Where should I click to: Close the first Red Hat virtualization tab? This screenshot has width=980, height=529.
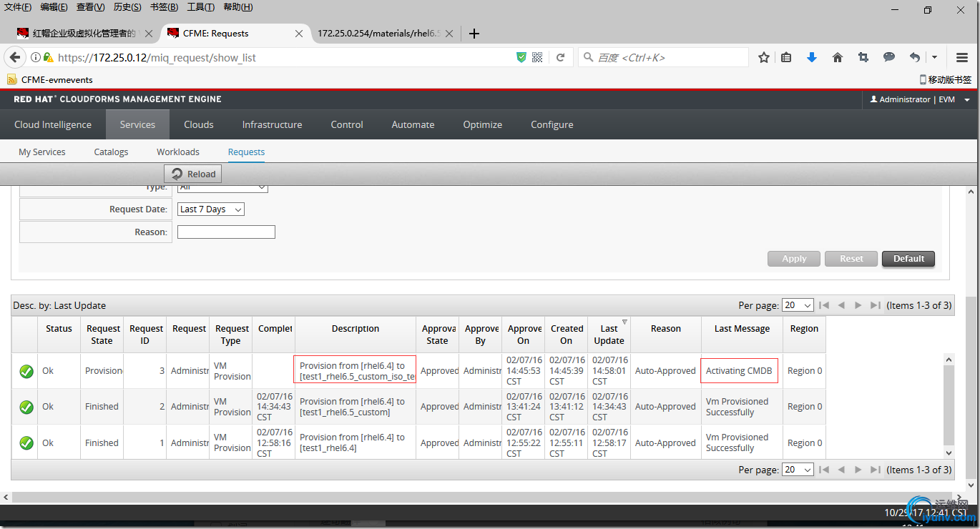pyautogui.click(x=149, y=34)
